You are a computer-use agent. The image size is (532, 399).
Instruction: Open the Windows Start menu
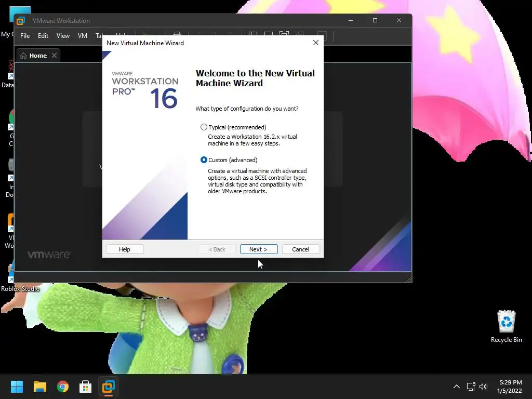17,387
